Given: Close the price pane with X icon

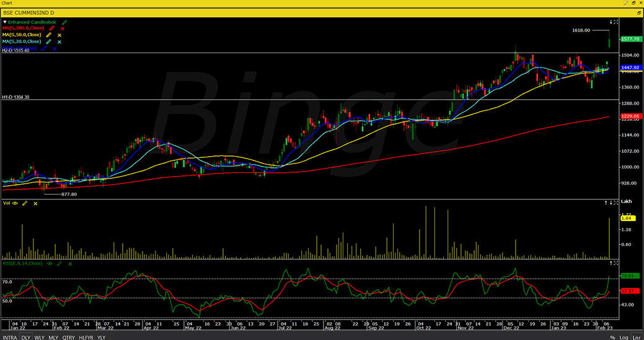Looking at the screenshot, I should pyautogui.click(x=615, y=22).
